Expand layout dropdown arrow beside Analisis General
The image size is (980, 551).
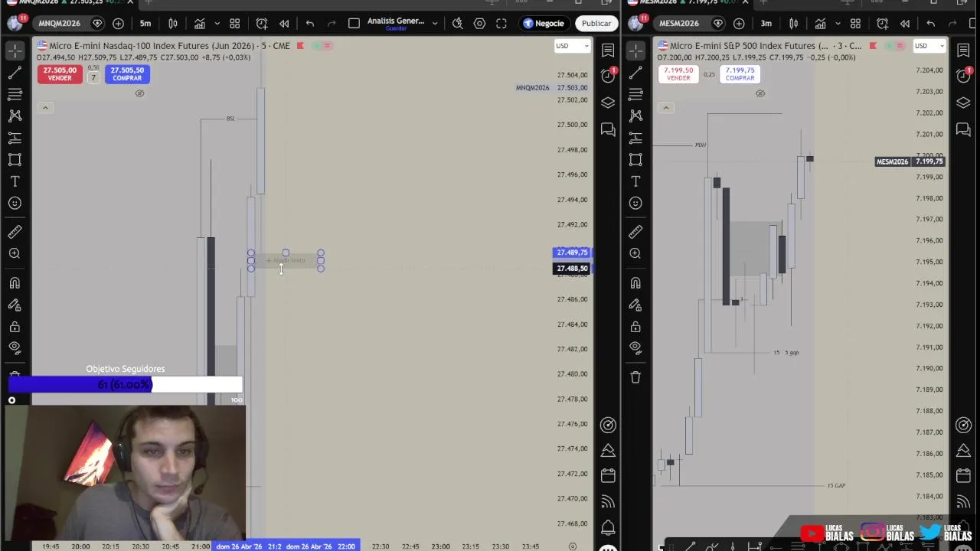(x=435, y=24)
